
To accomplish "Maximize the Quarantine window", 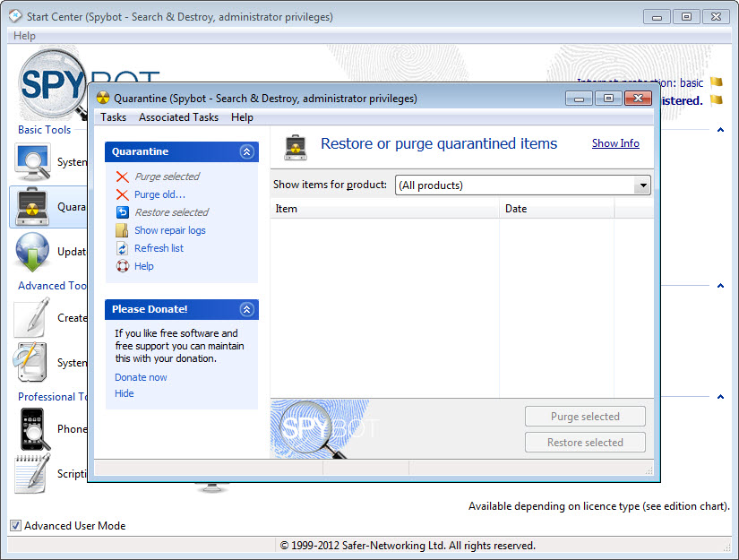I will pos(608,98).
